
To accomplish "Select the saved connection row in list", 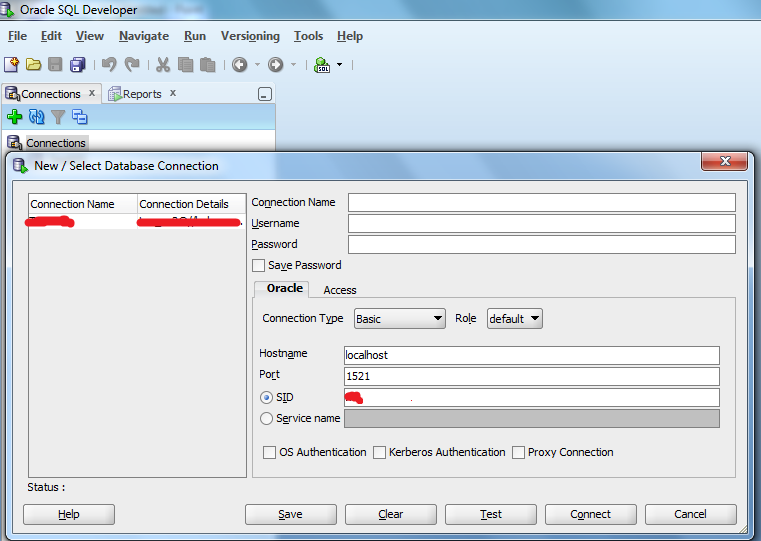I will tap(137, 222).
